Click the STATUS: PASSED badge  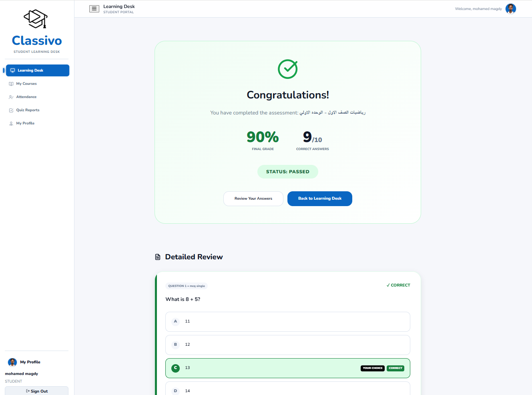tap(288, 172)
